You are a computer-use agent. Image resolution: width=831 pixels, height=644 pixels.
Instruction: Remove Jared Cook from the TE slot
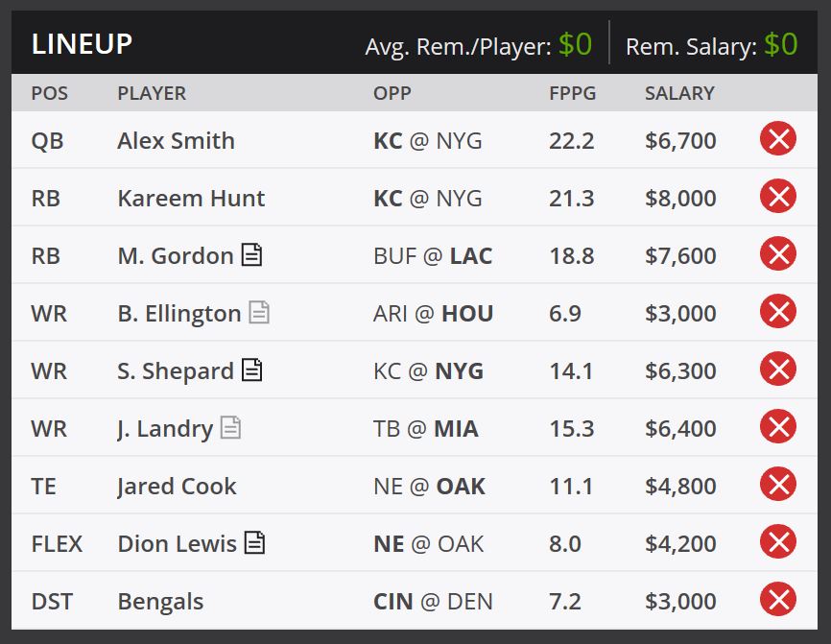[778, 484]
